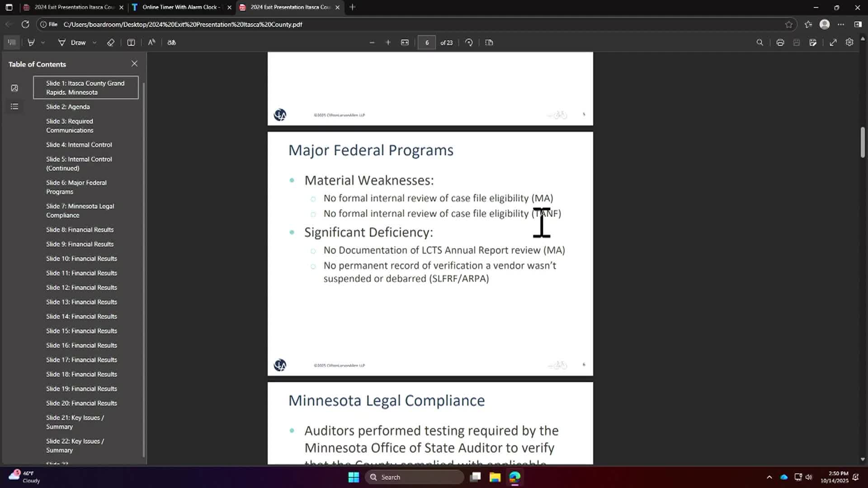Expand the Highlight tool options arrow
The image size is (868, 488).
point(43,42)
